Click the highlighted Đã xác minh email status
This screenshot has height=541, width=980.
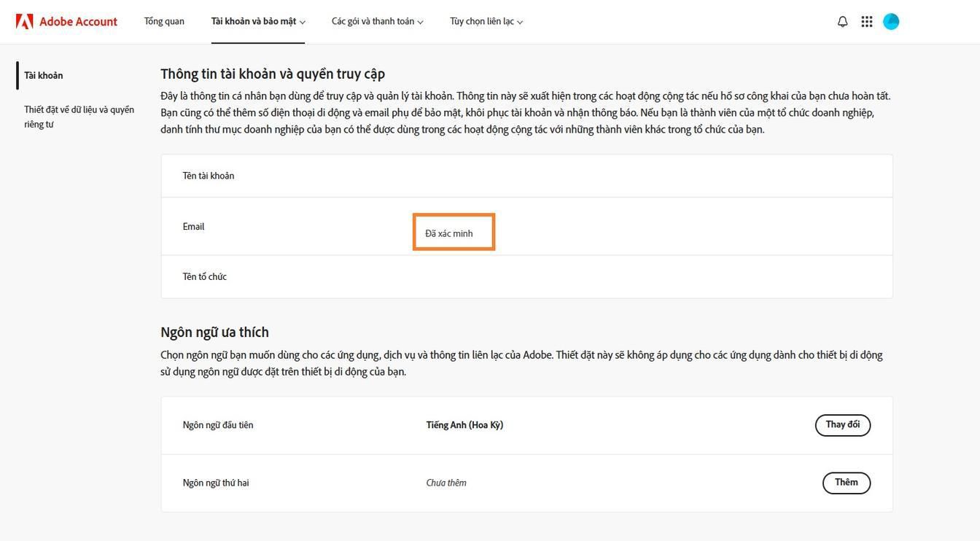point(454,232)
